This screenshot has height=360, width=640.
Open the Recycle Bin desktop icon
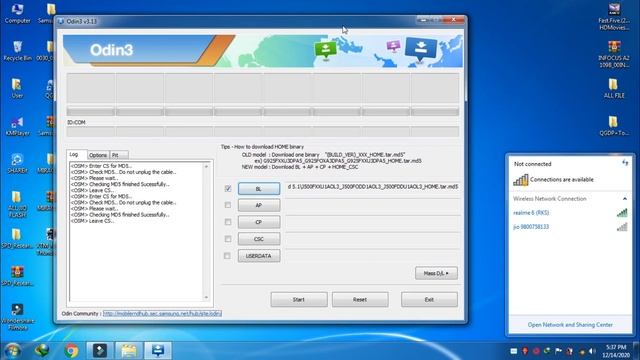tap(17, 51)
